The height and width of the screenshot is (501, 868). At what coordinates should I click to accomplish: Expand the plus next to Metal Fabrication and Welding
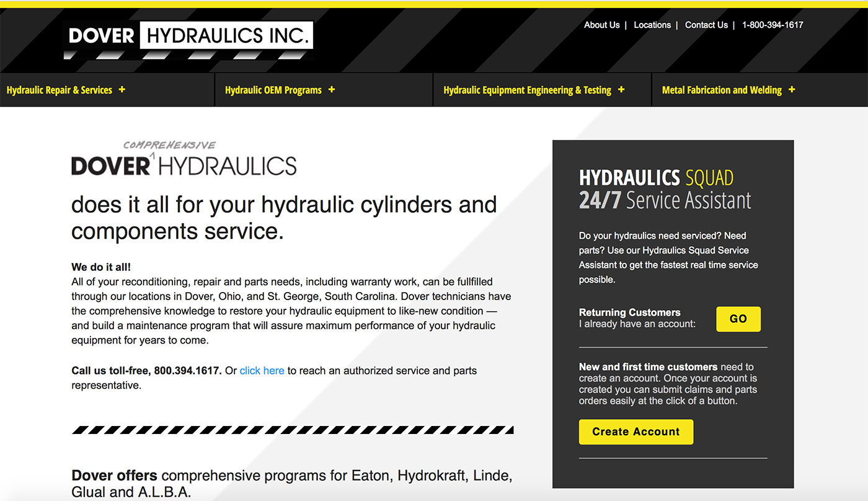pos(792,89)
